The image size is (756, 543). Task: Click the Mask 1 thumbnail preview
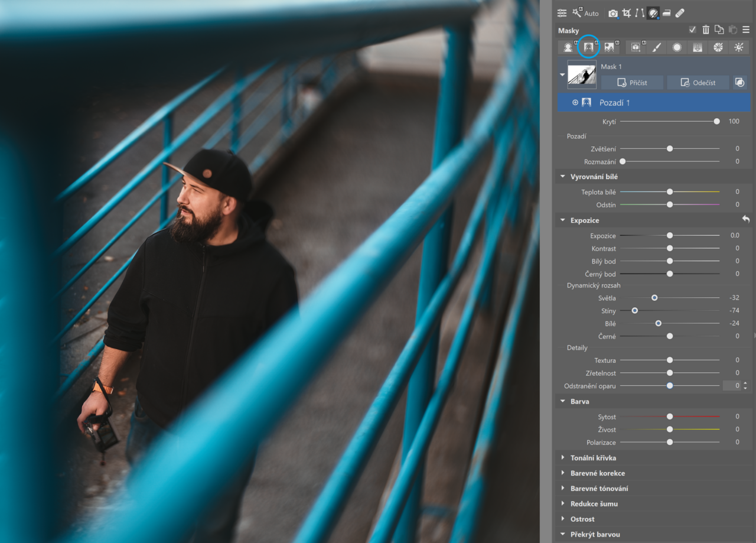[581, 75]
